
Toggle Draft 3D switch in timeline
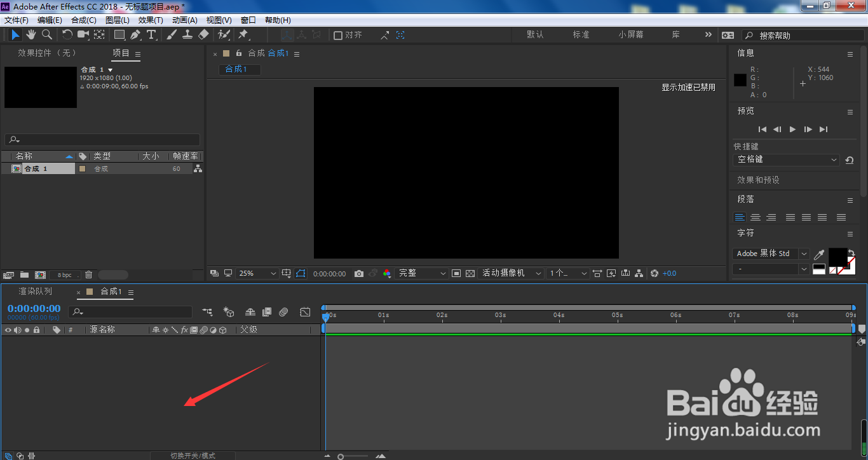[x=229, y=312]
